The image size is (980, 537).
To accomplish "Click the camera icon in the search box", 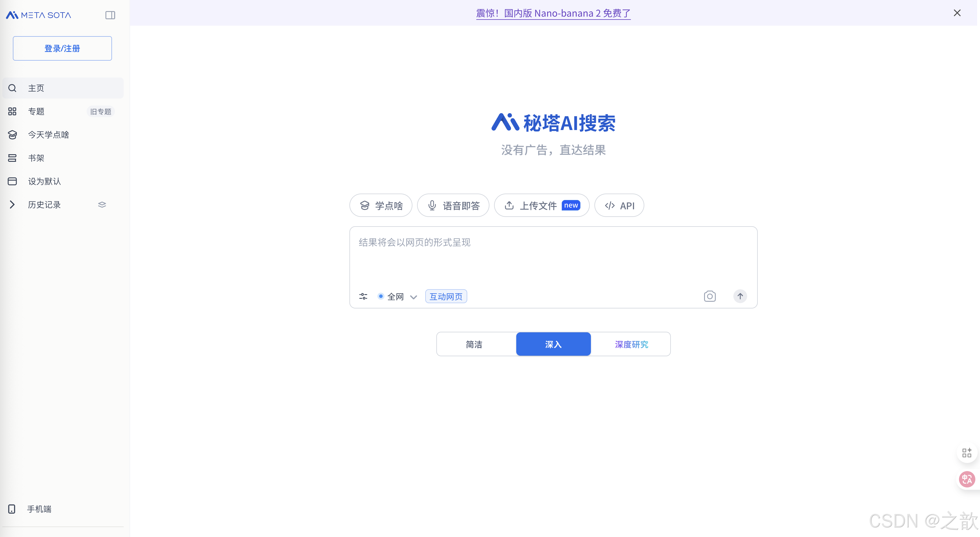I will [710, 296].
